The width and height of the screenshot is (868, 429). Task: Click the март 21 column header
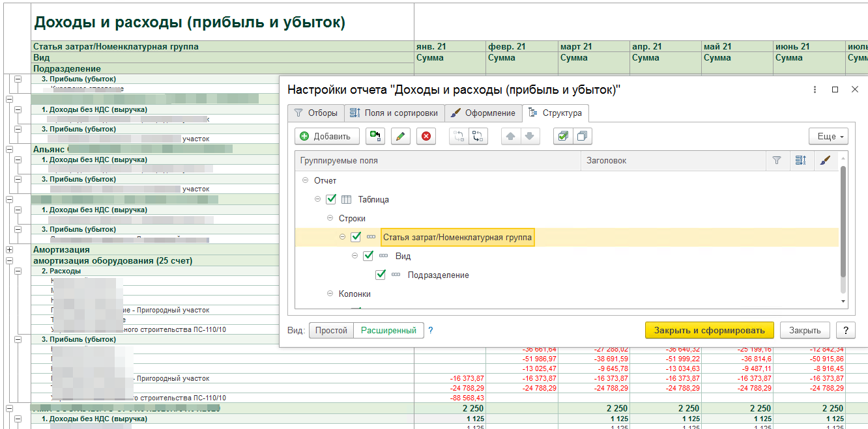click(594, 47)
